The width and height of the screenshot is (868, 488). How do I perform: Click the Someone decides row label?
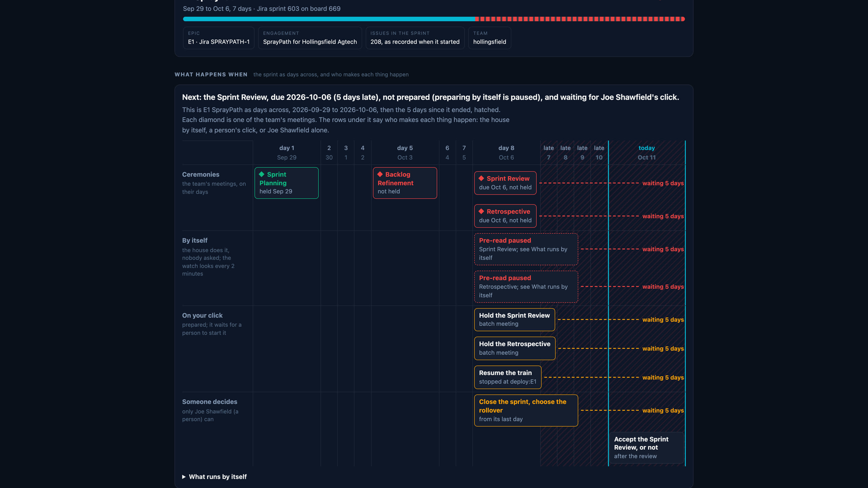point(210,402)
